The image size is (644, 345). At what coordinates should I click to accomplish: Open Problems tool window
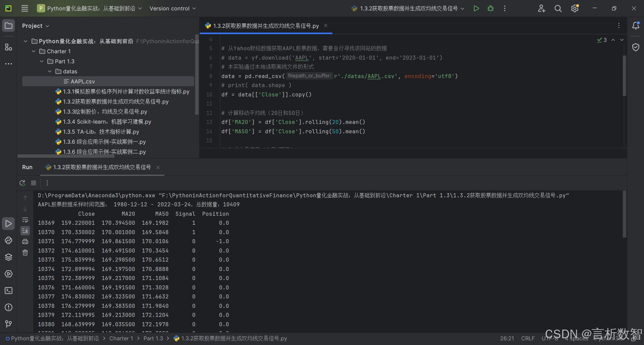[x=8, y=307]
